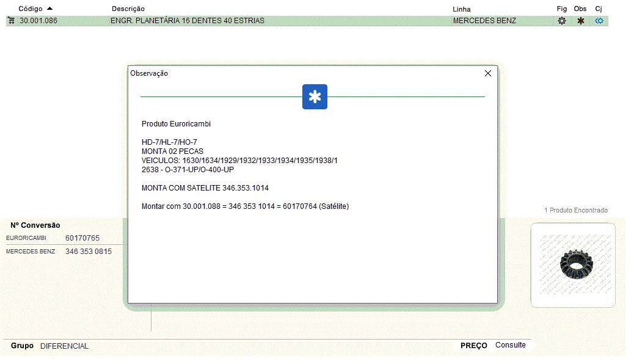Image resolution: width=634 pixels, height=364 pixels.
Task: Click the Cj column header
Action: (599, 9)
